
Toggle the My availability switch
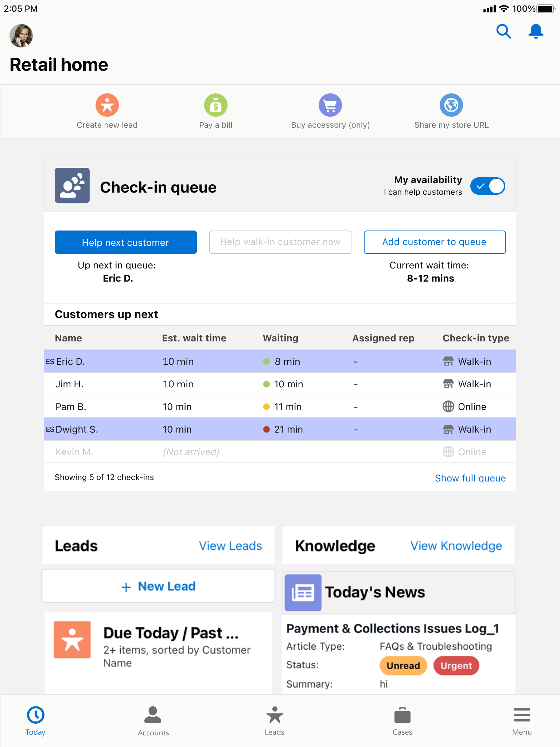pyautogui.click(x=487, y=186)
